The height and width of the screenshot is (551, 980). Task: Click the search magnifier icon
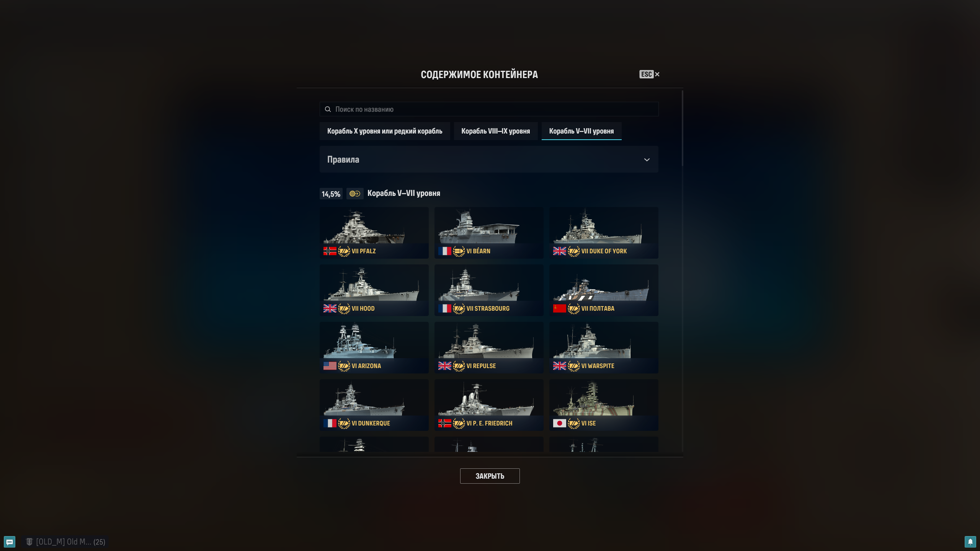tap(328, 109)
